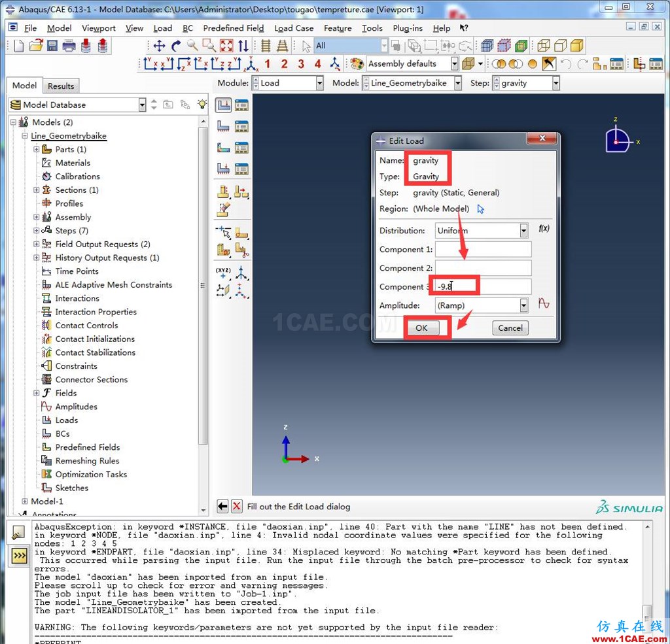Click the light bulb filter icon
The height and width of the screenshot is (644, 670).
pyautogui.click(x=202, y=104)
